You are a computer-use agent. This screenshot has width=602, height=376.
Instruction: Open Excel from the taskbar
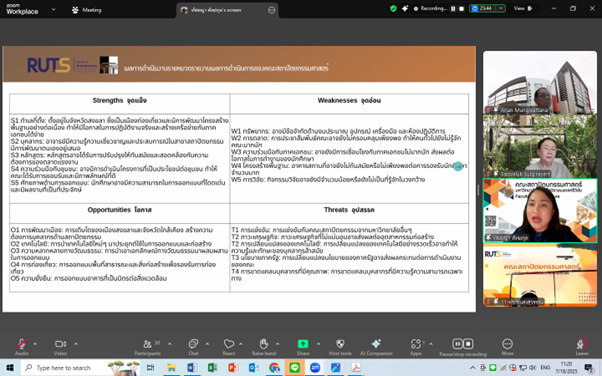coord(212,368)
